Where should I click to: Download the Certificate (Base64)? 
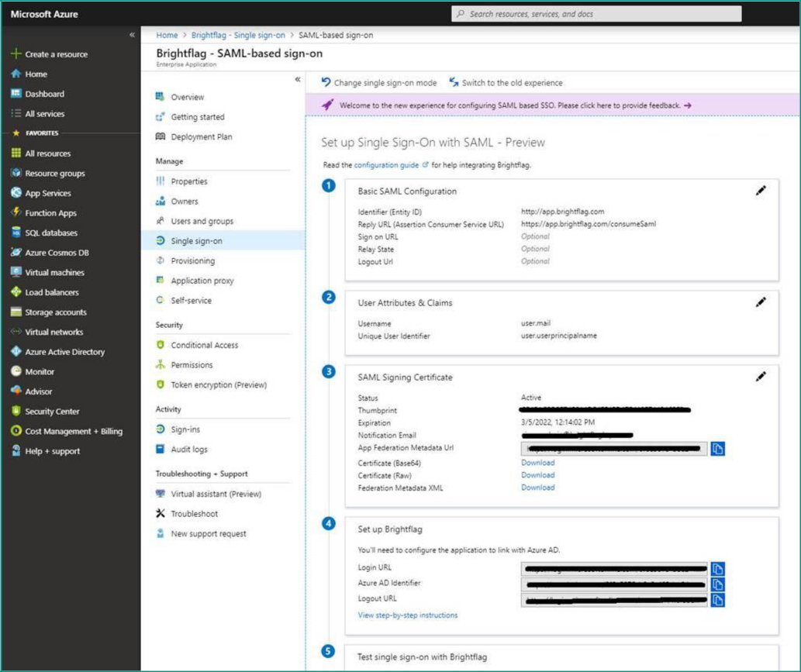[x=537, y=463]
